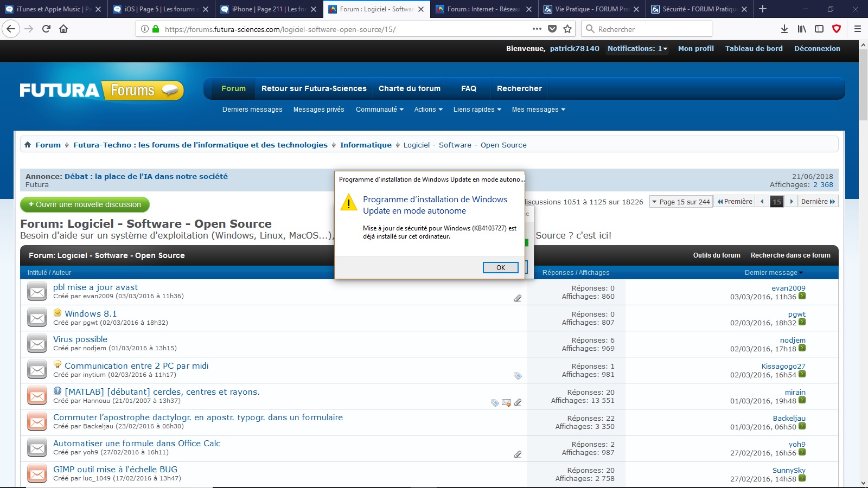Screen dimensions: 868x488
Task: Focus the Rechercher browser search field
Action: (x=647, y=29)
